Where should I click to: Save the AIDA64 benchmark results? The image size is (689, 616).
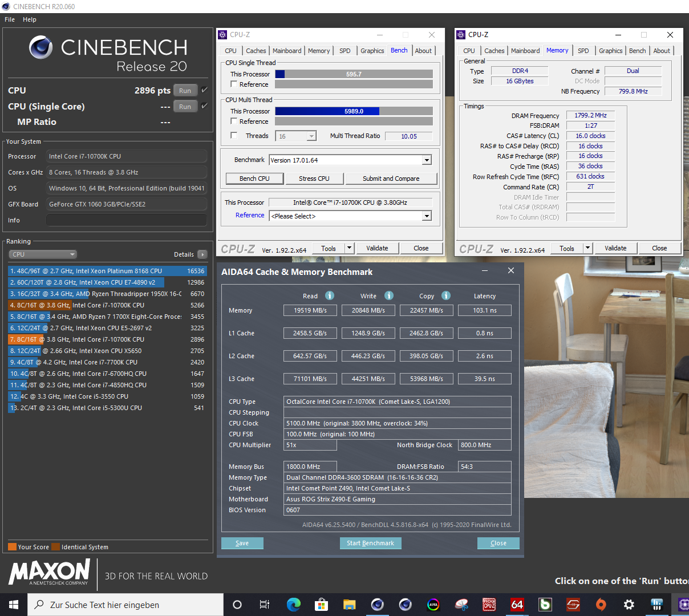(242, 543)
